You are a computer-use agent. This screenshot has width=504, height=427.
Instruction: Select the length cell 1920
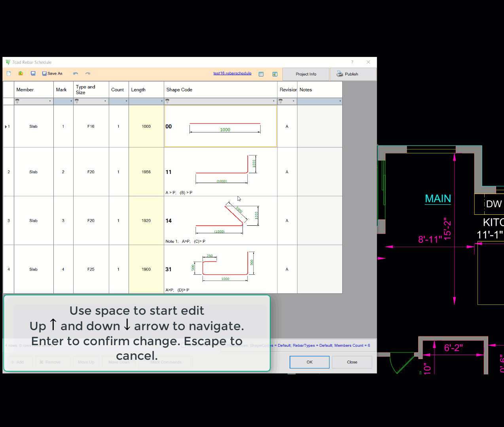[x=146, y=221]
